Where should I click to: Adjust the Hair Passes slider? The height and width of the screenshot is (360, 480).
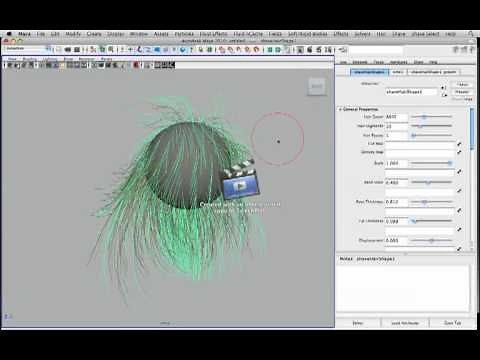tap(431, 135)
